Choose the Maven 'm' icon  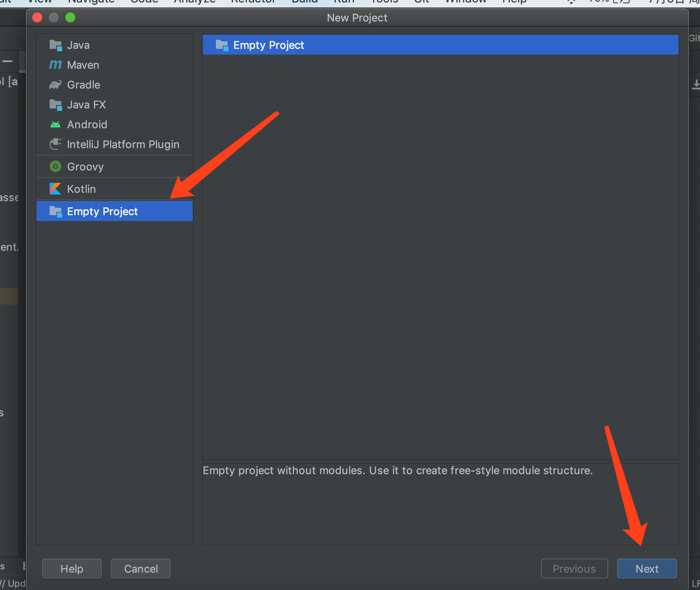55,65
